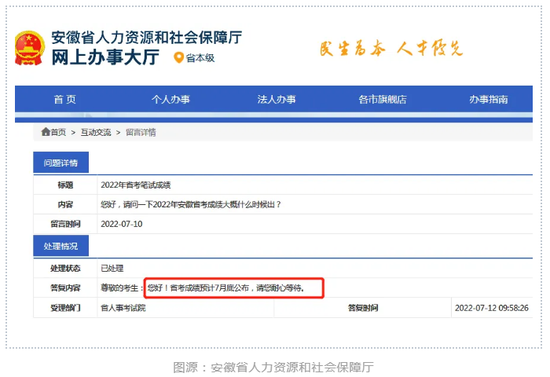Select the 处理情况 section header
This screenshot has width=550, height=377.
coord(61,246)
